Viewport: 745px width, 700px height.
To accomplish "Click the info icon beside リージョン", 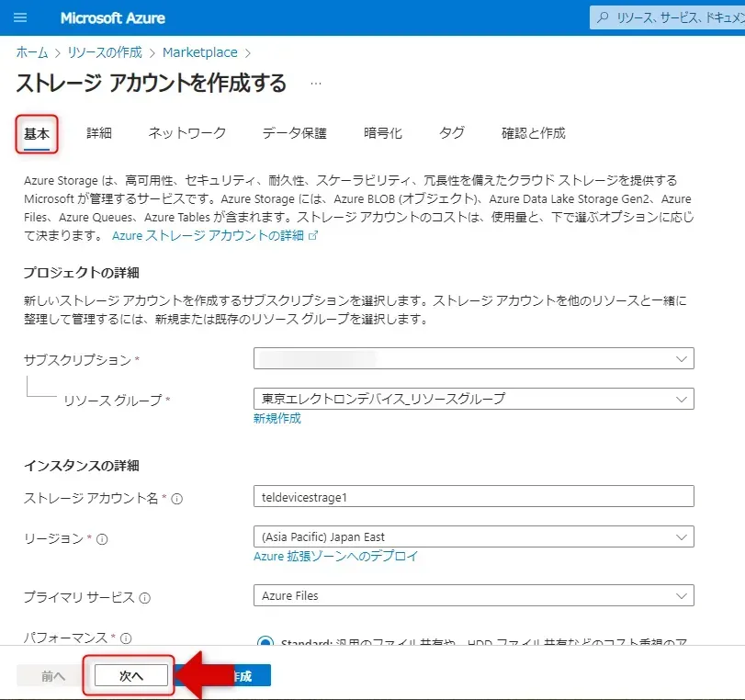I will click(x=103, y=539).
